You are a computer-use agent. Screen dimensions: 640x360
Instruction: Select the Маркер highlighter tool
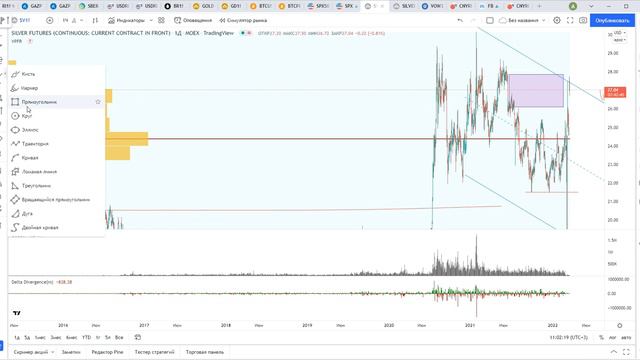point(56,88)
